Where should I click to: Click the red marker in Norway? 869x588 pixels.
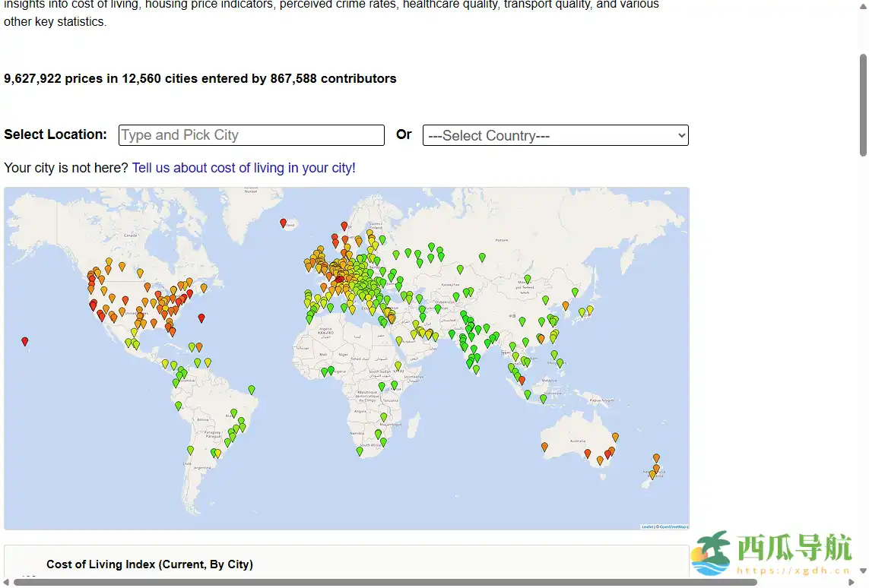tap(344, 226)
